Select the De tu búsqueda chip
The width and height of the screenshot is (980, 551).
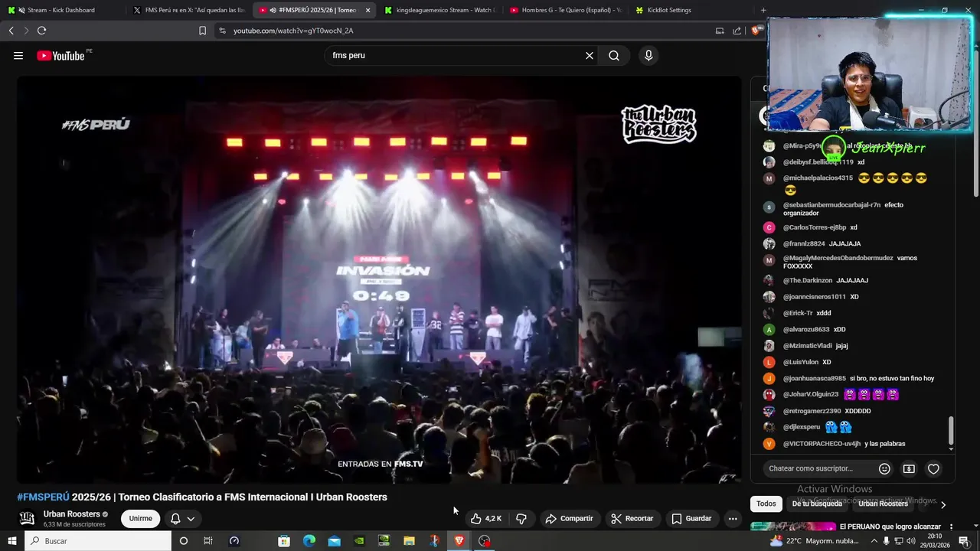[x=817, y=504]
